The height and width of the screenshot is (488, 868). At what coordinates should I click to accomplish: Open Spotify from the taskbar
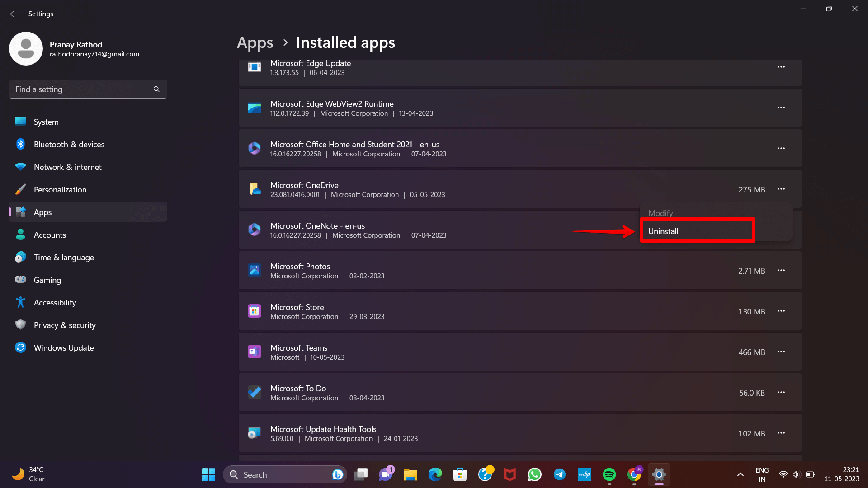[609, 474]
